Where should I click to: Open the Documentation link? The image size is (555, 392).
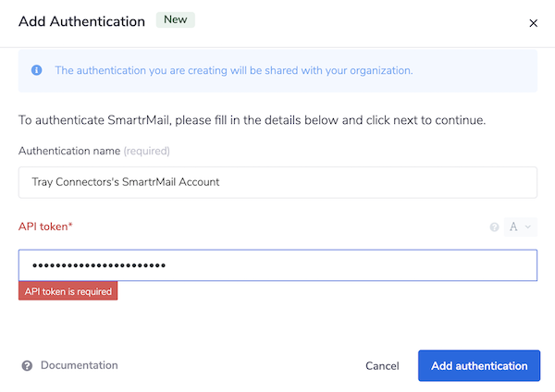click(79, 365)
